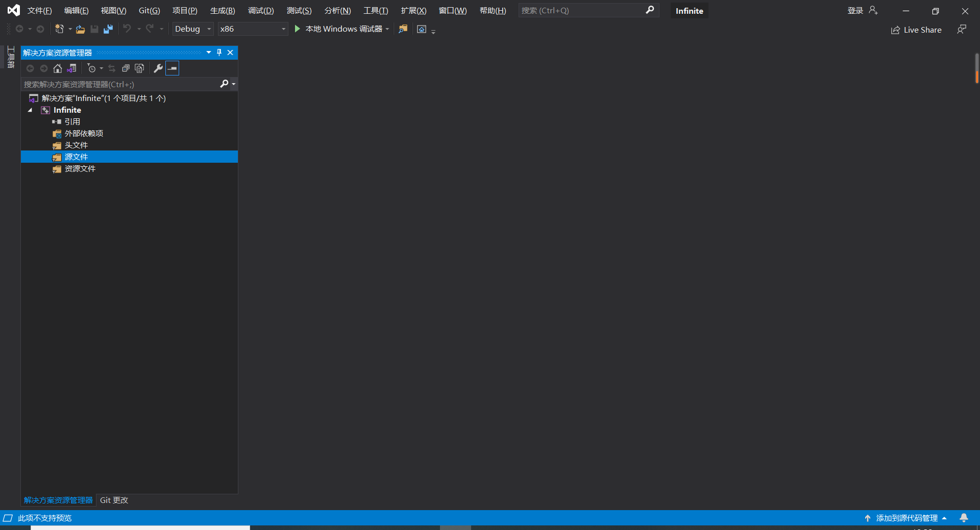Click the 登录 sign-in link
The width and height of the screenshot is (980, 530).
tap(855, 11)
